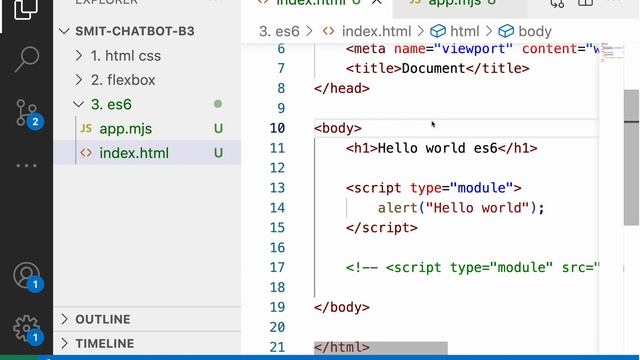
Task: Click line number 17 in the gutter
Action: click(277, 267)
